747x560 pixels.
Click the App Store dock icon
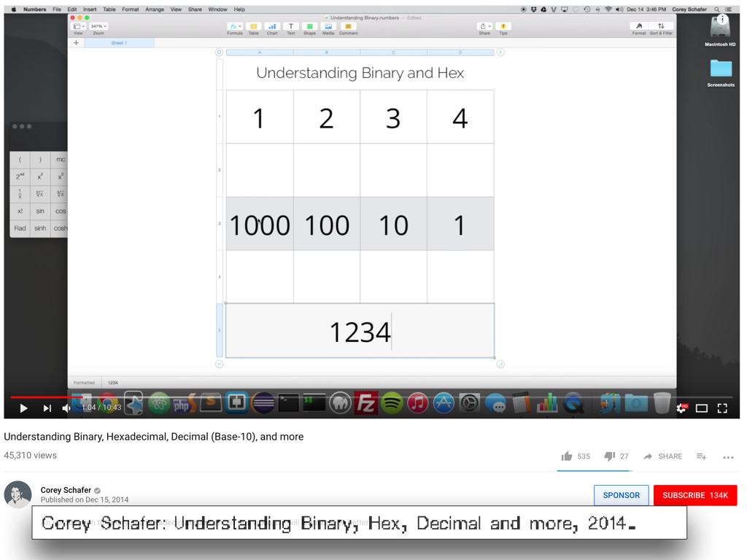[x=444, y=404]
